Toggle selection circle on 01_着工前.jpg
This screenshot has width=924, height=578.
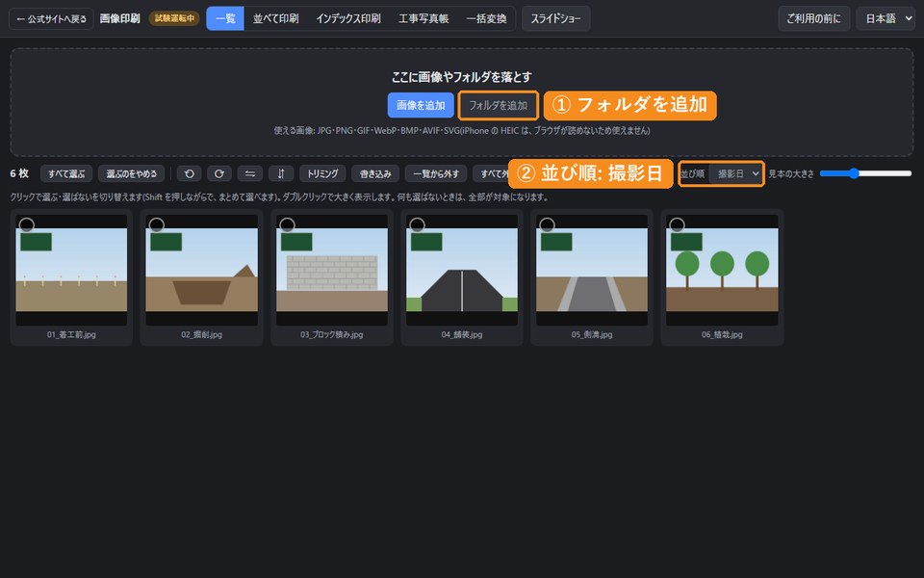pyautogui.click(x=27, y=224)
